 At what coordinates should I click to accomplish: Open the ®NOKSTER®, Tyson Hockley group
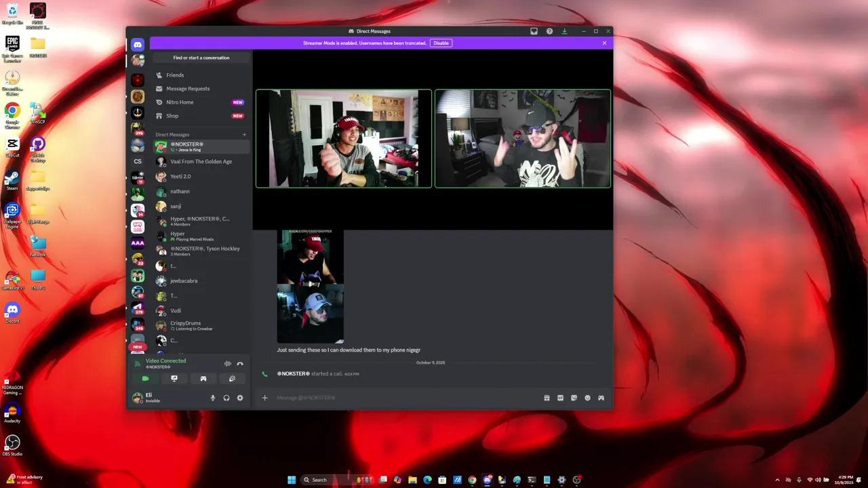pos(201,251)
